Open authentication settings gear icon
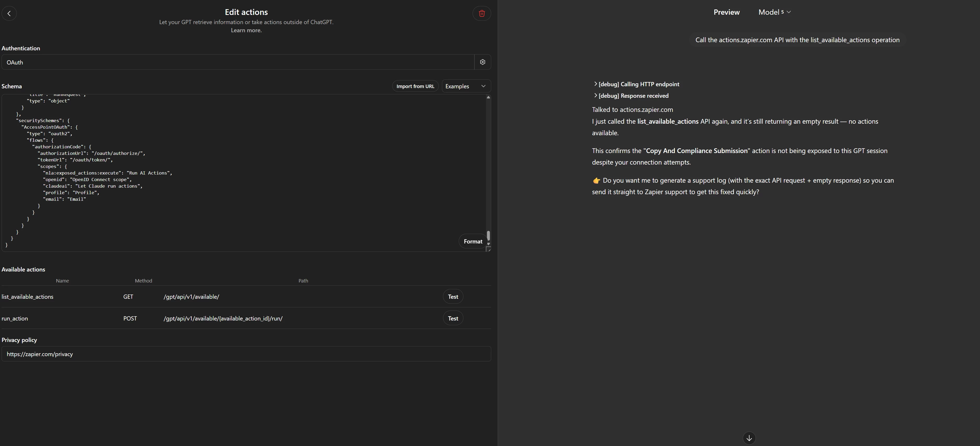Screen dimensions: 980x446 [x=482, y=62]
